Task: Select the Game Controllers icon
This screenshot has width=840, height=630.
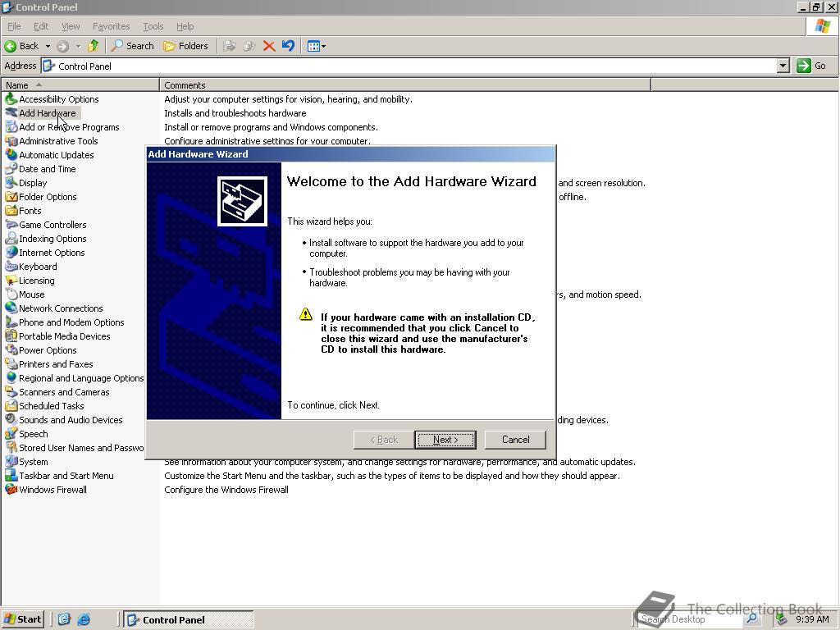Action: [x=11, y=225]
